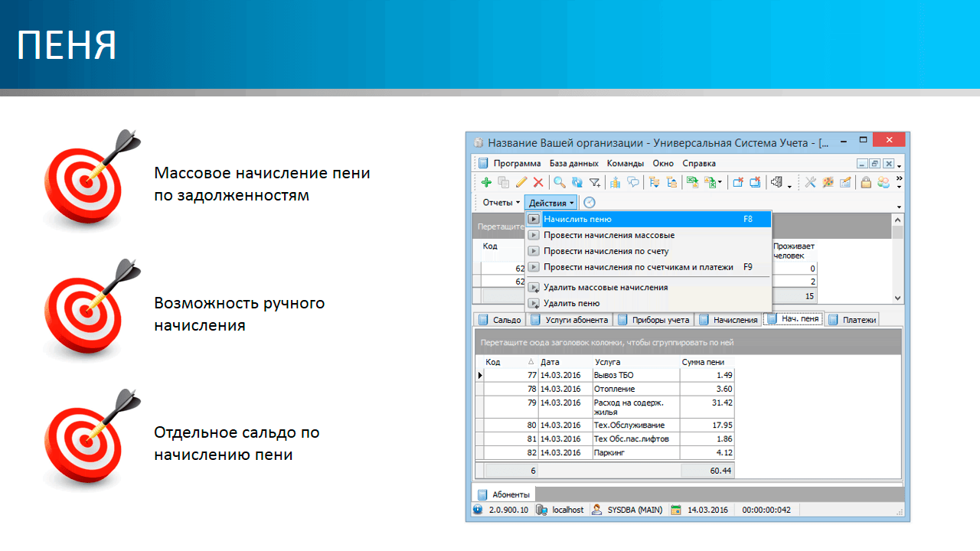Screen dimensions: 980x551
Task: Click the expand tree nodes toolbar icon
Action: [655, 182]
